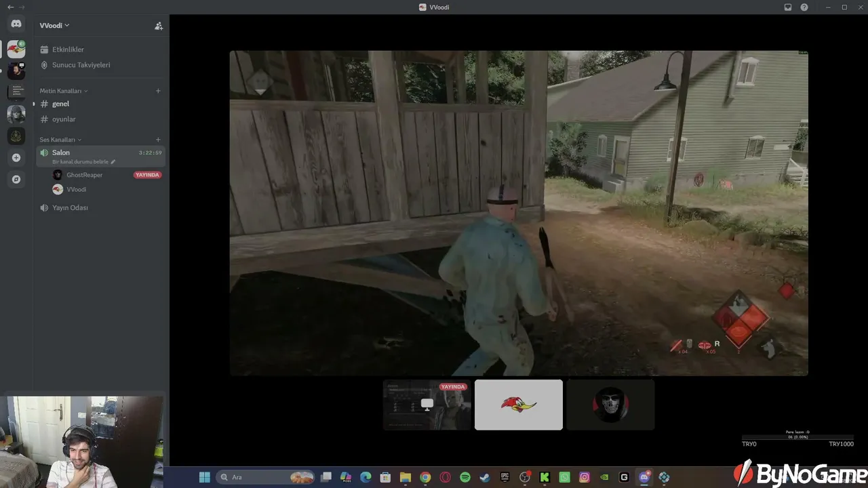868x488 pixels.
Task: Invite people to VVoodi server
Action: click(x=159, y=26)
